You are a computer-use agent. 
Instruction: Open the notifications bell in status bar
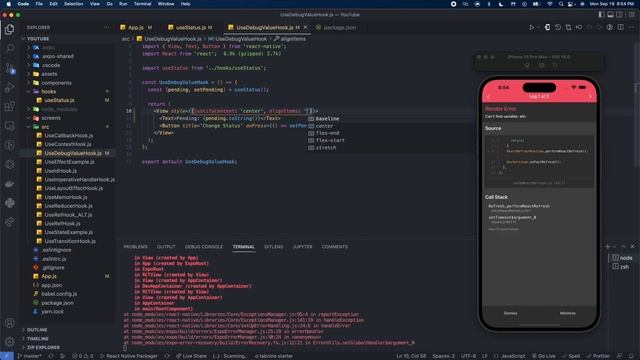631,356
